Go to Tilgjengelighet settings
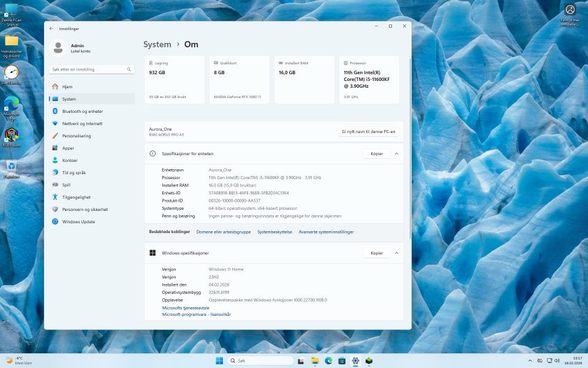588x368 pixels. point(91,197)
